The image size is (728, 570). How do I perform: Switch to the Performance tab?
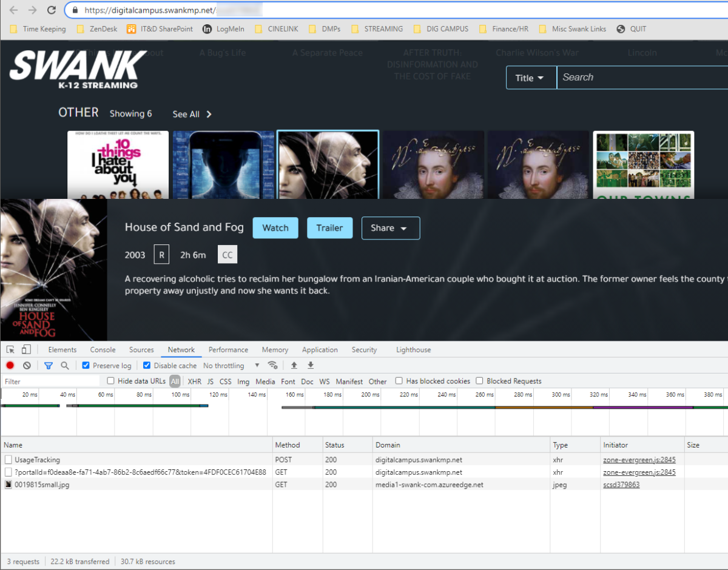pos(228,350)
